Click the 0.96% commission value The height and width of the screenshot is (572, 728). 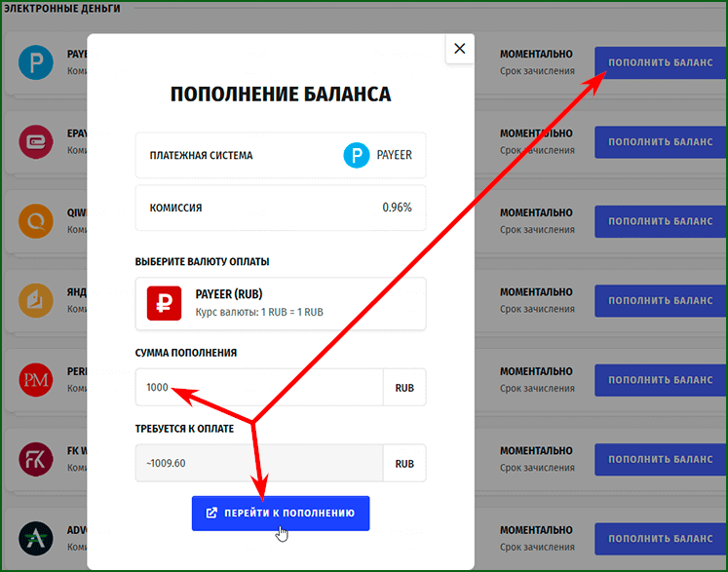(x=397, y=208)
